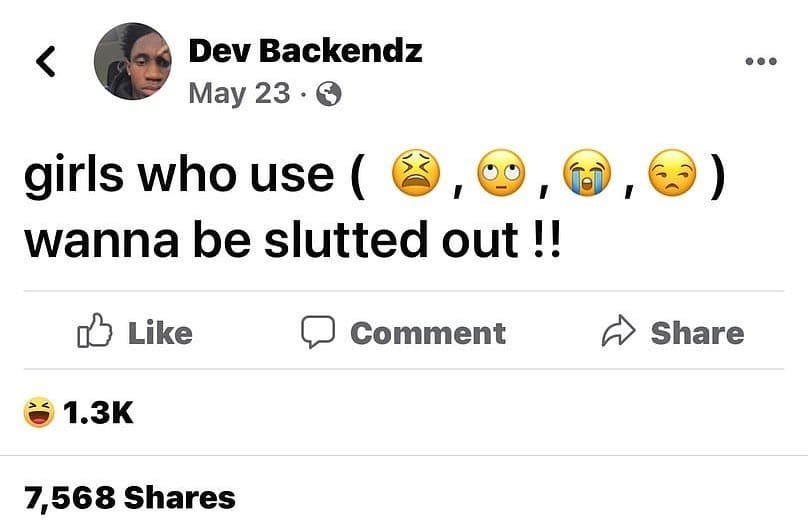Screen dimensions: 808x524
Task: Click the rolling eyes emoji in the post
Action: [x=501, y=173]
